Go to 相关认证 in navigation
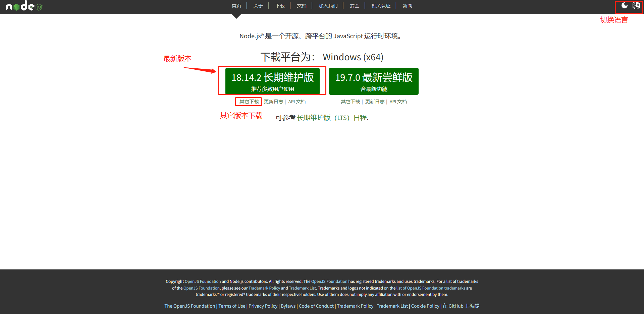Viewport: 644px width, 314px height. 381,6
